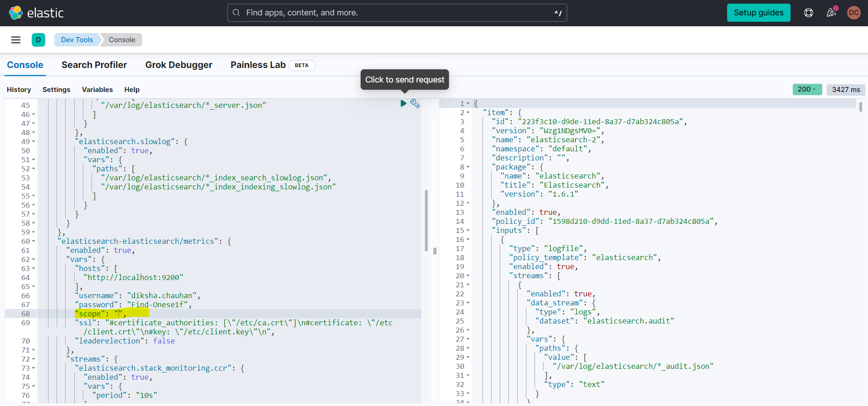Collapse the fold arrow on response line 2

pyautogui.click(x=468, y=112)
